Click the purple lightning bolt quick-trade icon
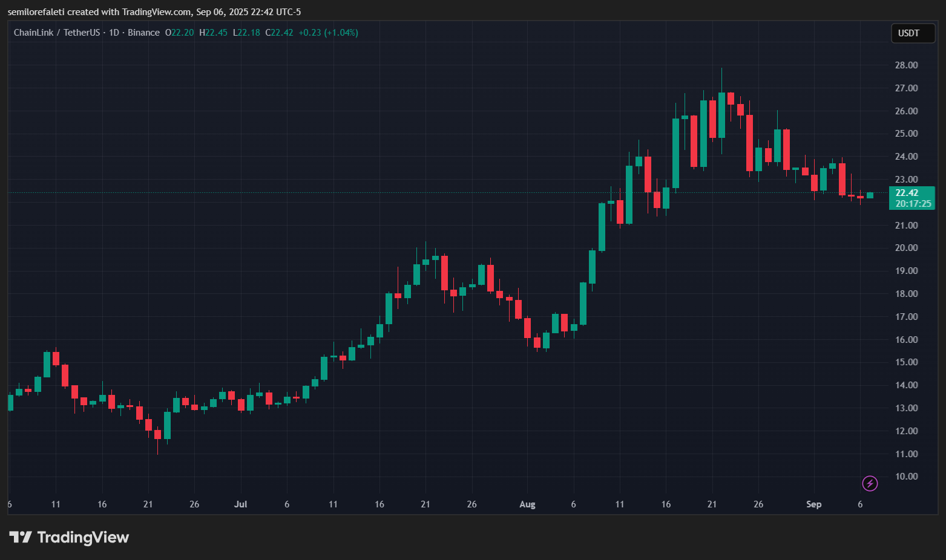This screenshot has width=946, height=560. coord(870,483)
